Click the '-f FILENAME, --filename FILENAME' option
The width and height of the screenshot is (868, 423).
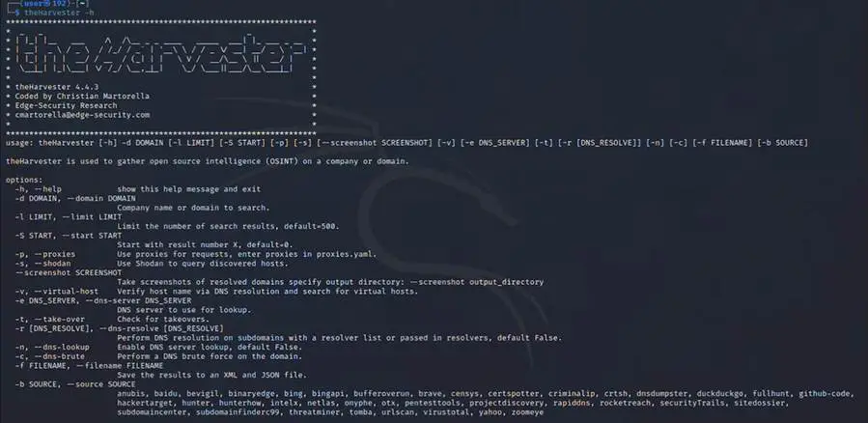pos(89,366)
